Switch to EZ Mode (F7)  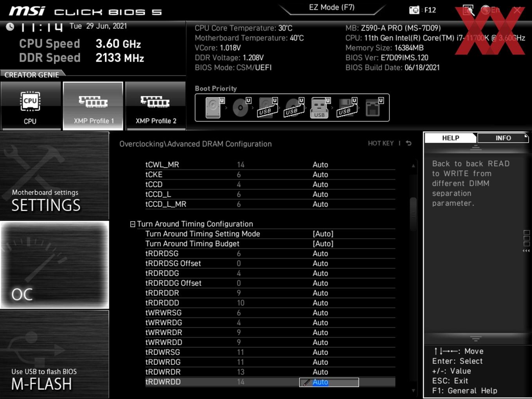(x=332, y=7)
